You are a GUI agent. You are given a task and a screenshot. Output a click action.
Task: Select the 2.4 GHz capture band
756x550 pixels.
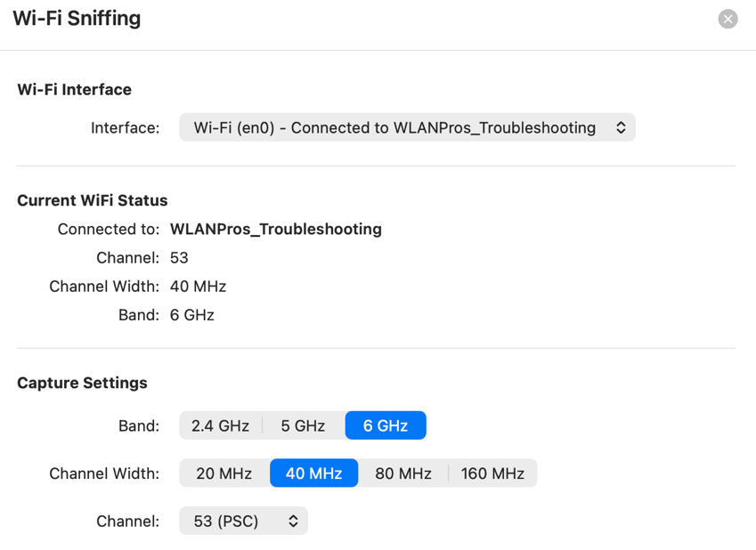pyautogui.click(x=221, y=426)
